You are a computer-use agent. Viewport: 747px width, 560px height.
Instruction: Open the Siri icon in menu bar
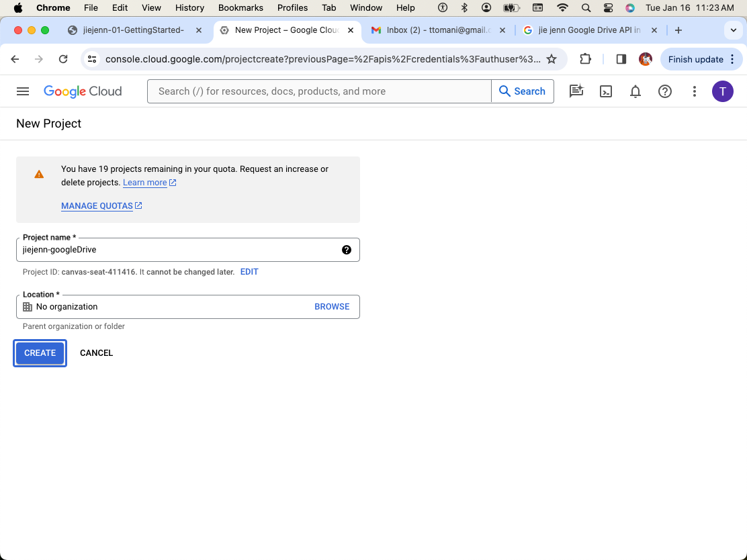pyautogui.click(x=630, y=7)
